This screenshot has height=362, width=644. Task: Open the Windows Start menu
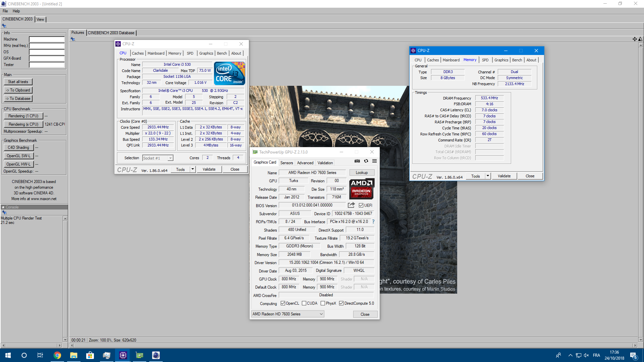8,355
